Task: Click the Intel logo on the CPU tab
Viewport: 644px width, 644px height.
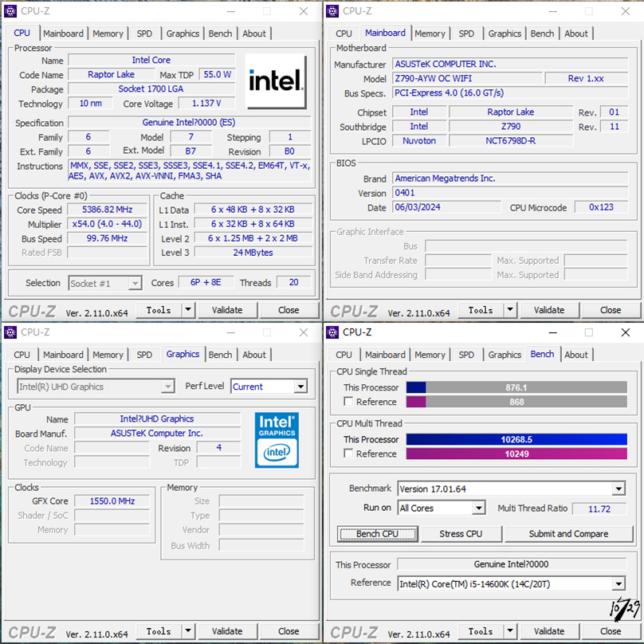Action: pos(277,80)
